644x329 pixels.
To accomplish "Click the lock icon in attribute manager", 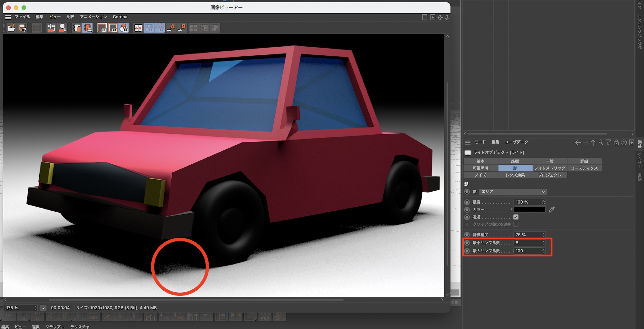I will [x=616, y=142].
